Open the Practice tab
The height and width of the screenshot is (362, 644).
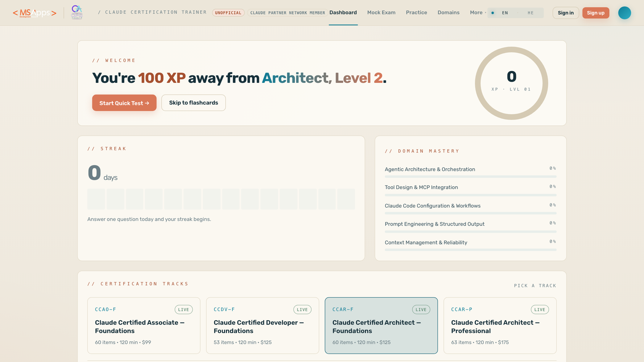point(417,12)
